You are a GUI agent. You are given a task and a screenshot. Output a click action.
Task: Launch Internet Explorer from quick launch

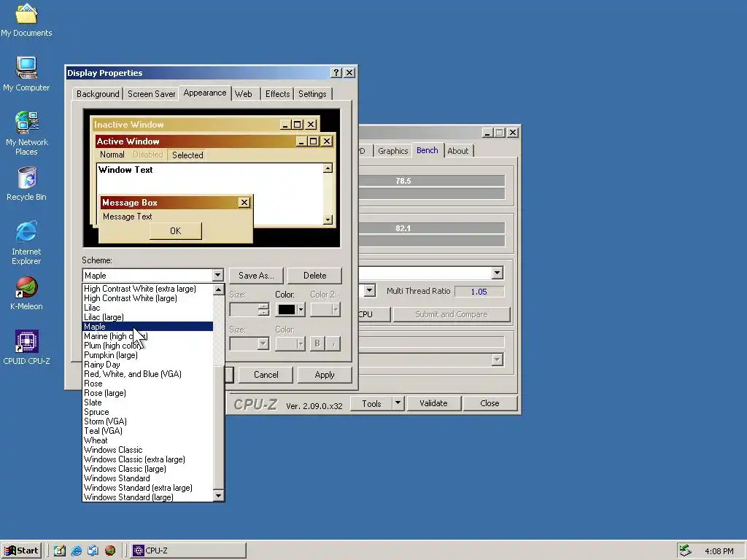(76, 551)
